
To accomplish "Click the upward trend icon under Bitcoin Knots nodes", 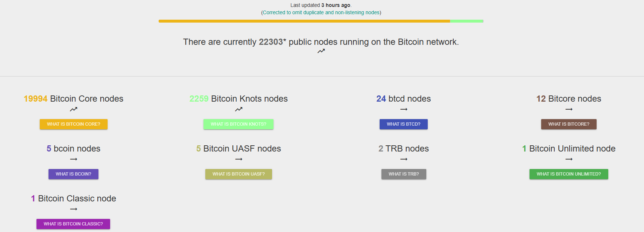I will 238,109.
